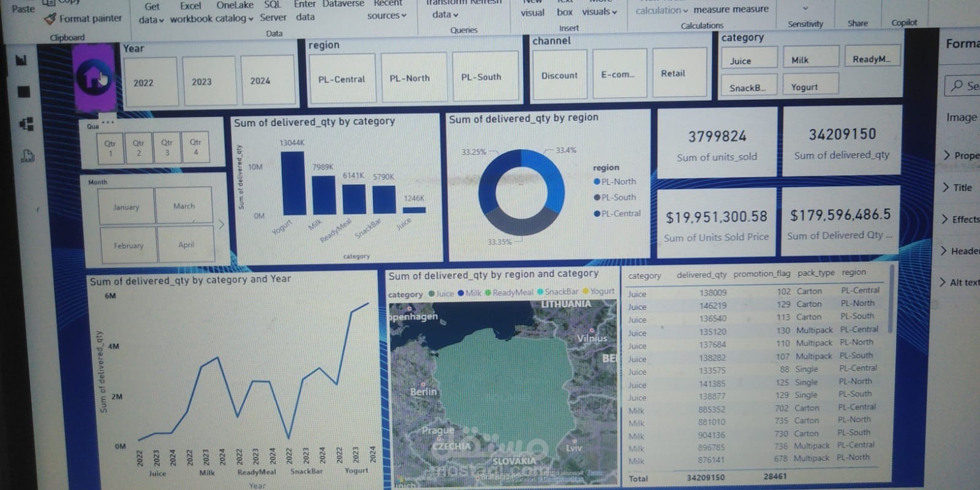Select Discount channel tile
The image size is (980, 490).
tap(559, 75)
